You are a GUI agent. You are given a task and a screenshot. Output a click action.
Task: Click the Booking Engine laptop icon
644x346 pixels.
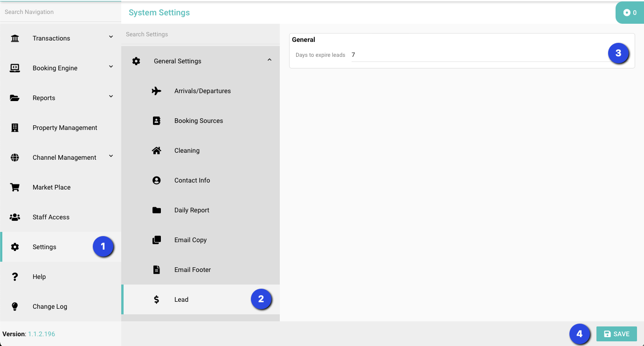[15, 68]
